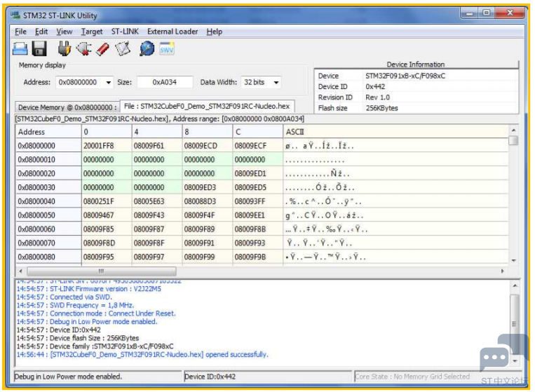Click horizontal scrollbar left arrow
This screenshot has width=535, height=392.
[x=21, y=271]
